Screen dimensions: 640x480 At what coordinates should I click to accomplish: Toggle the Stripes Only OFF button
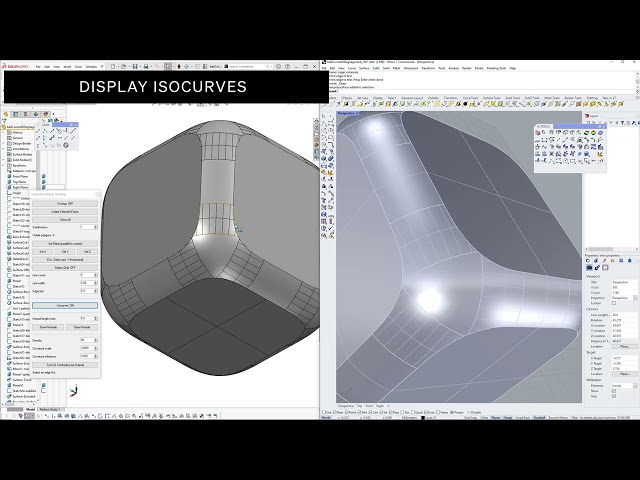click(65, 268)
